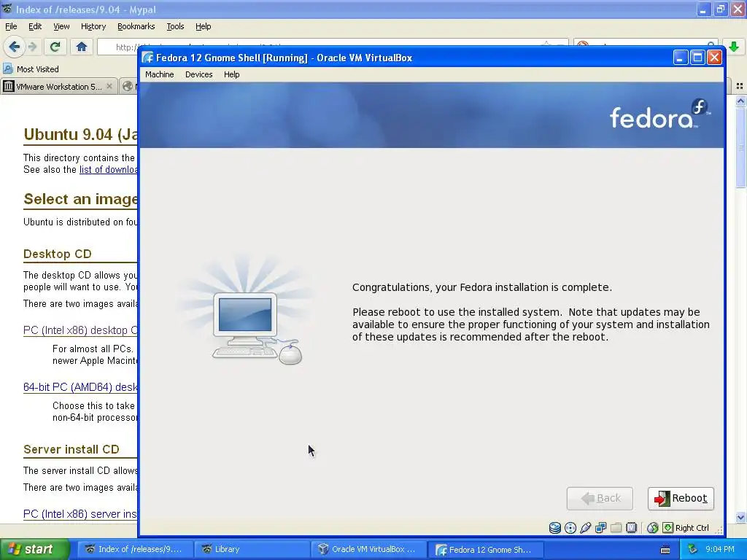Click the browser page scrollbar down arrow
This screenshot has width=747, height=560.
point(740,517)
